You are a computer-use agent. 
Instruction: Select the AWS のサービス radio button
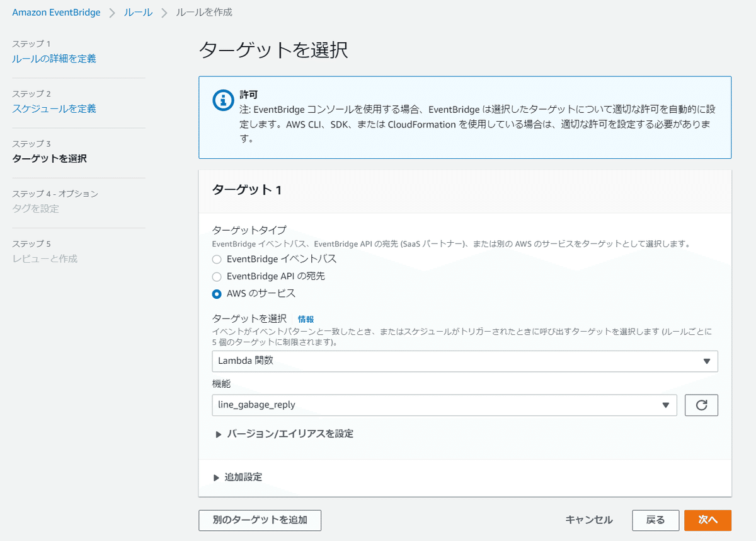[x=216, y=294]
